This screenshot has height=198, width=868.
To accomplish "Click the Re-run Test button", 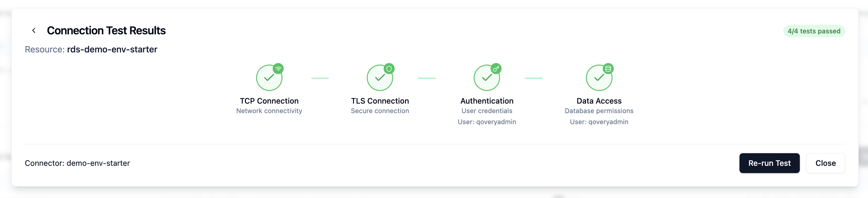I will pyautogui.click(x=769, y=163).
